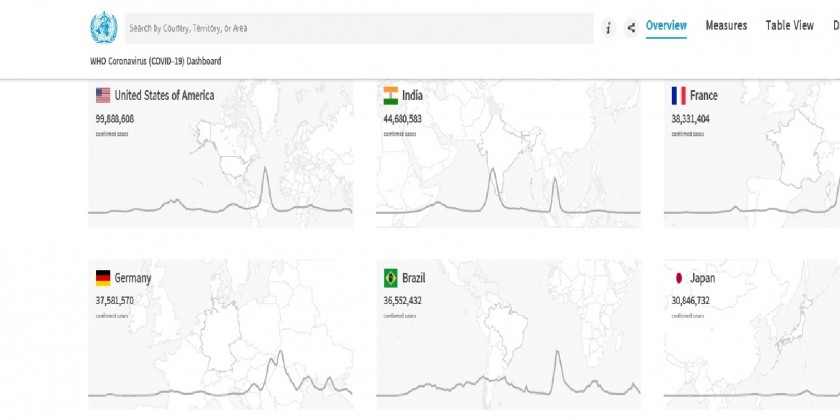This screenshot has height=420, width=840.
Task: Open the info icon in the header
Action: pos(608,28)
